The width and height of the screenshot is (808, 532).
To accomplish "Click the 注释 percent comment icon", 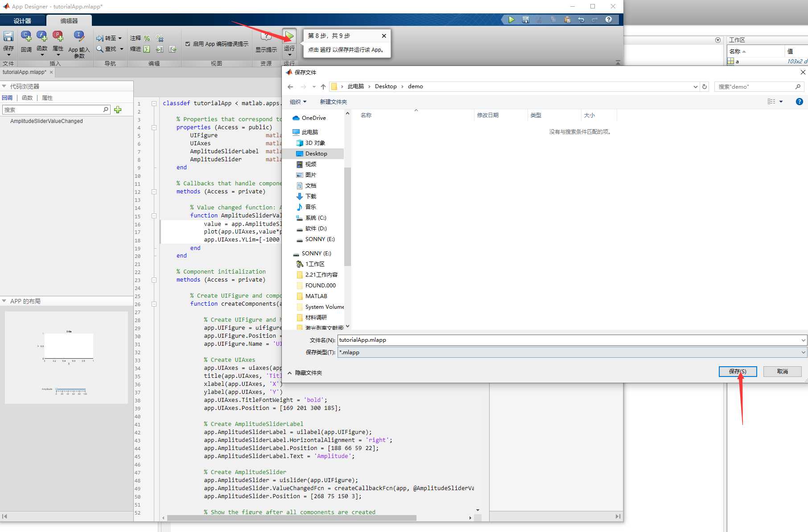I will click(147, 38).
